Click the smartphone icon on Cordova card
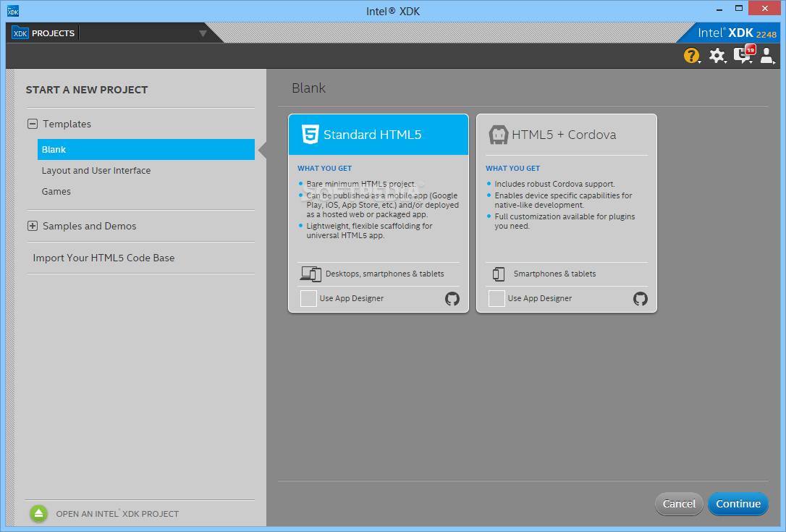The height and width of the screenshot is (532, 786). (x=498, y=274)
